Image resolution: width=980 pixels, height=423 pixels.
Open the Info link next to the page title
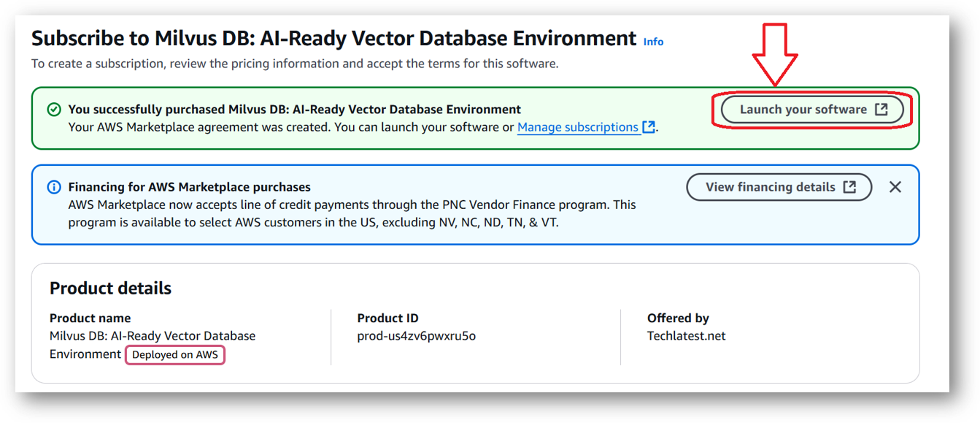[652, 42]
